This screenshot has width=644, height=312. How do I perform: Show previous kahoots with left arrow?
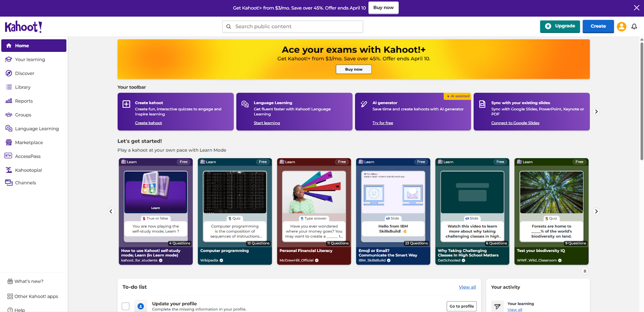111,211
